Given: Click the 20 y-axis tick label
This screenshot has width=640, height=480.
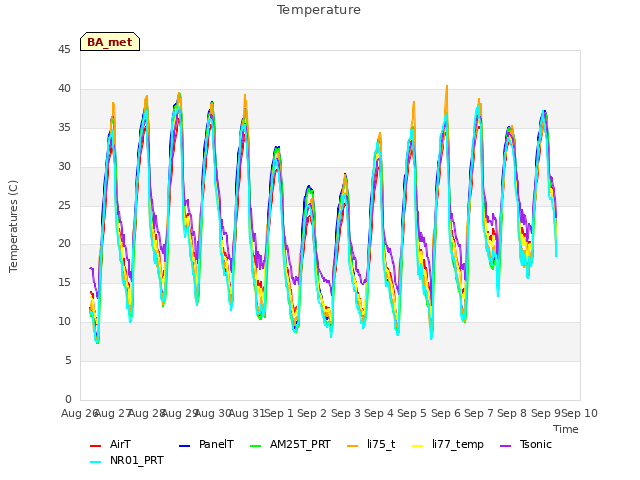Looking at the screenshot, I should [64, 243].
